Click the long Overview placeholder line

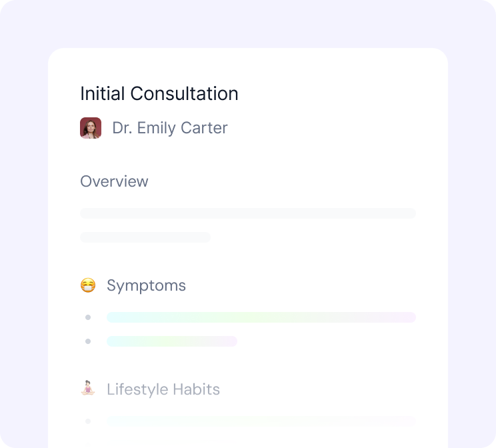[248, 213]
